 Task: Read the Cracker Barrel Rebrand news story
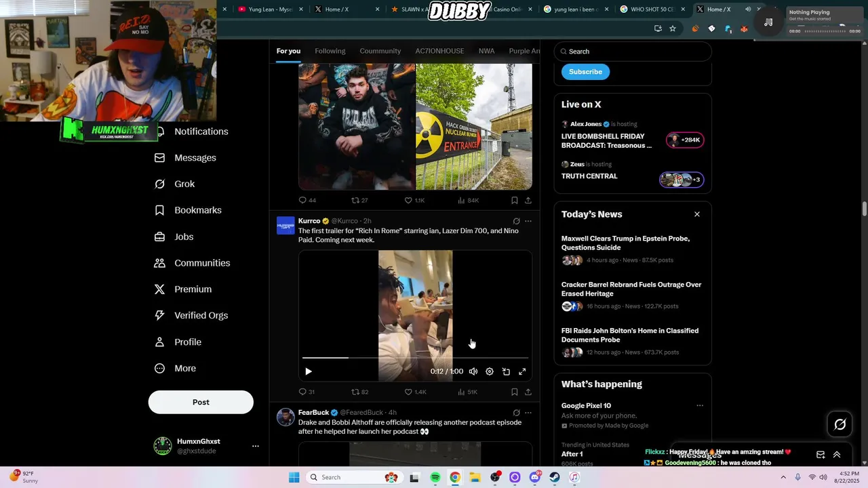(632, 295)
